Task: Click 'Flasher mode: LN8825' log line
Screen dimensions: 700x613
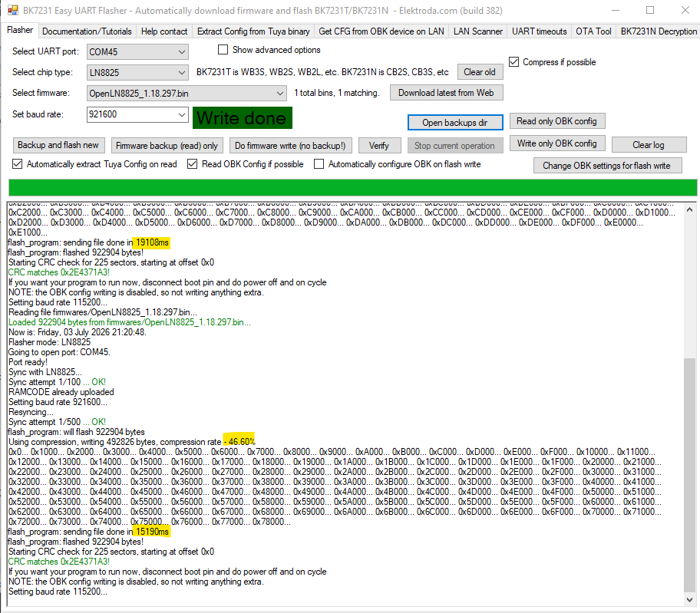Action: click(49, 342)
